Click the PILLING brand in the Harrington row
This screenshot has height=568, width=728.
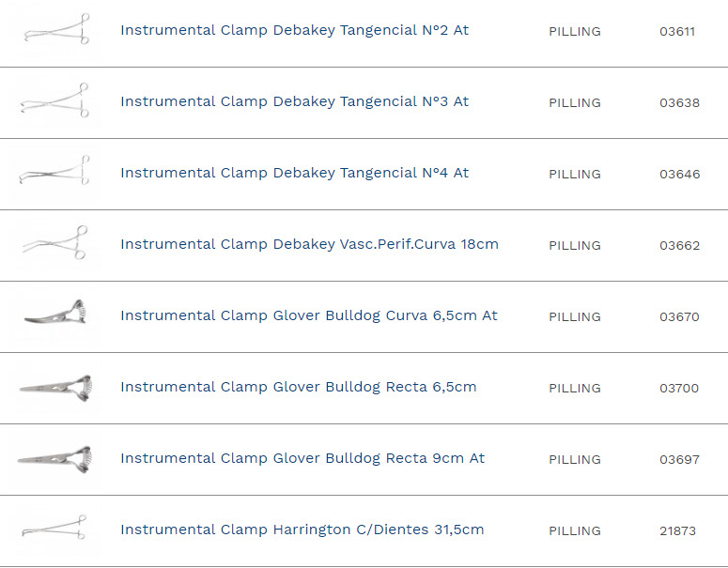pyautogui.click(x=575, y=530)
